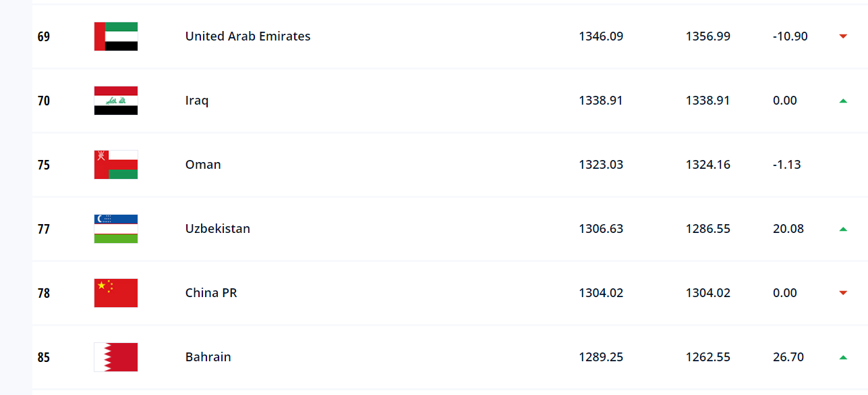The height and width of the screenshot is (395, 868).
Task: Open the Iraq team name link
Action: click(197, 101)
